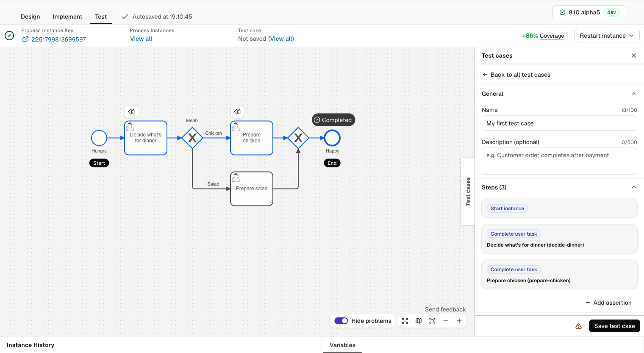Close the Test cases panel
644x353 pixels.
(x=634, y=56)
